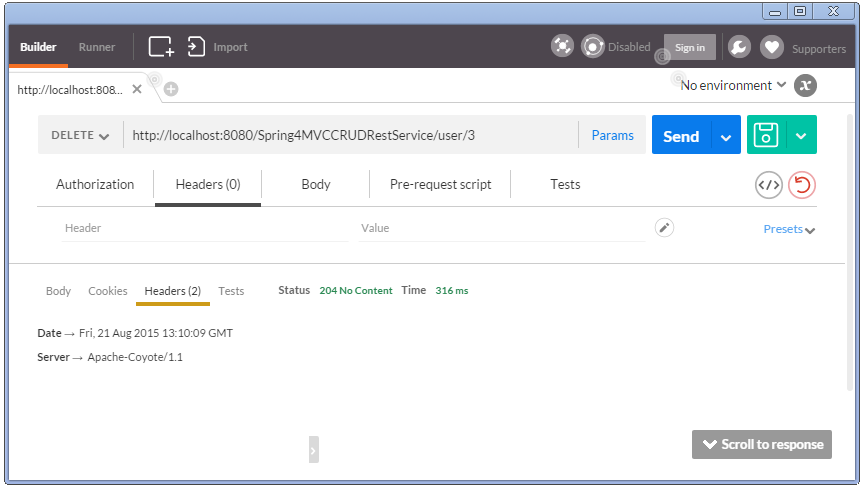
Task: Click the Date response header row
Action: tap(135, 333)
